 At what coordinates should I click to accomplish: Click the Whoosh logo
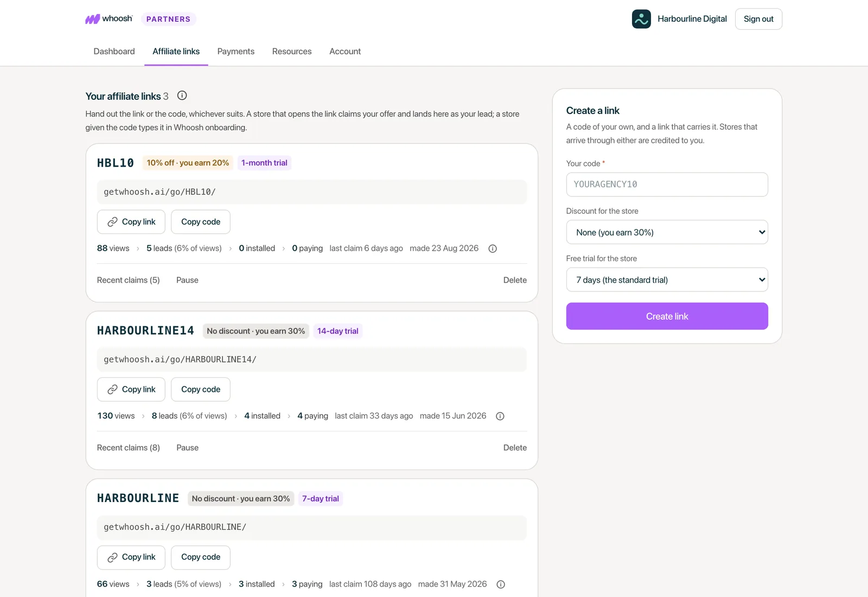click(109, 19)
